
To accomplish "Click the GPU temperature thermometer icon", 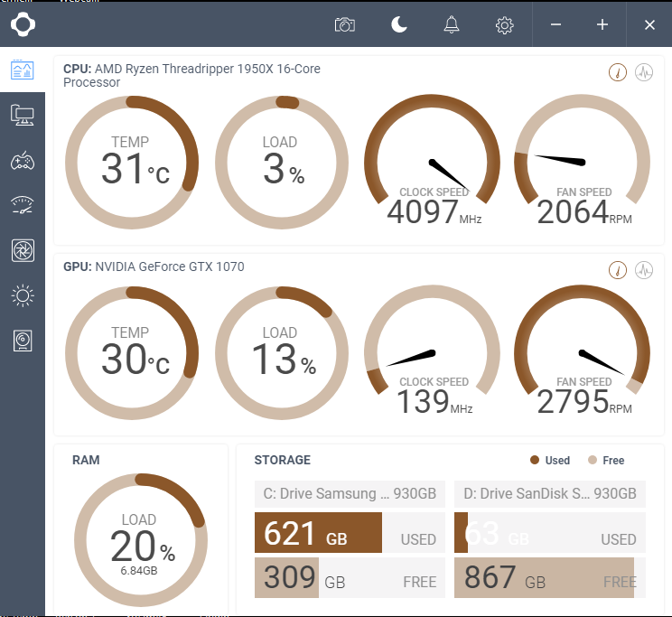I will tap(618, 270).
